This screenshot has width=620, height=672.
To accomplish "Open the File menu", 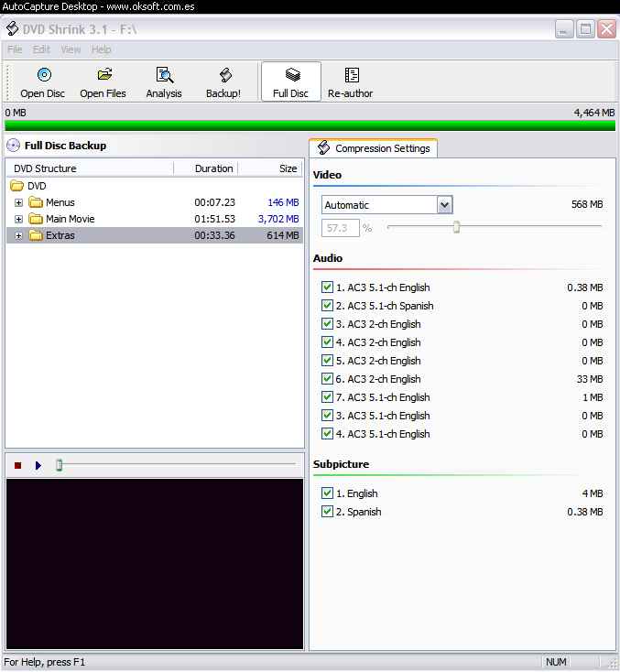I will pyautogui.click(x=15, y=49).
